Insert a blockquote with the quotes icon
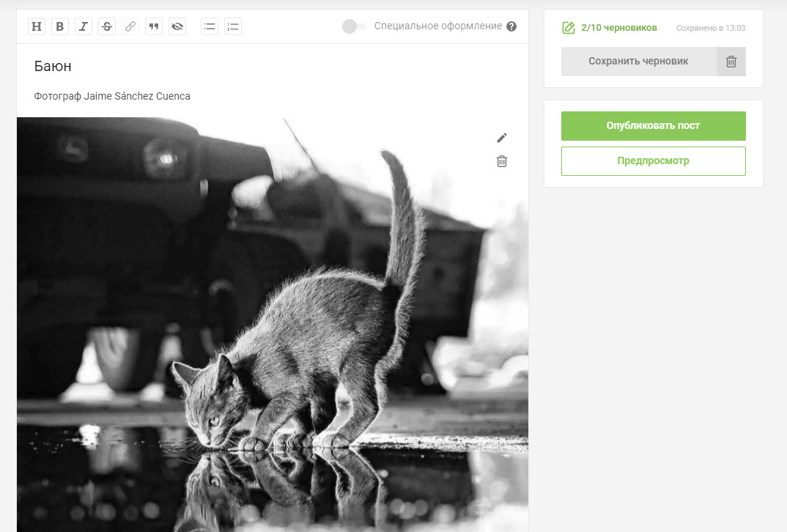Screen dimensions: 787x532 [154, 26]
